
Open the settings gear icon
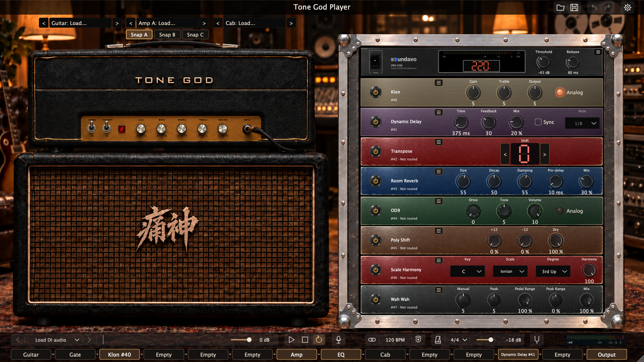[x=627, y=7]
